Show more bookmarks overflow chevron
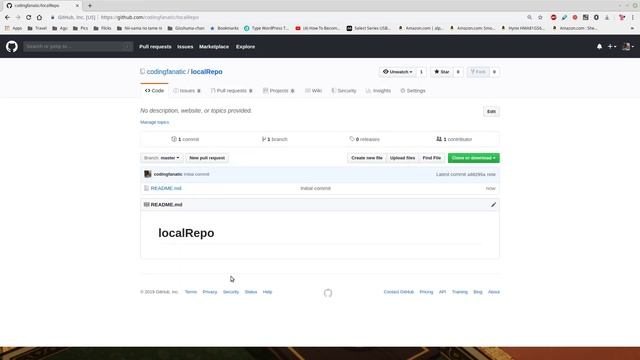The image size is (640, 360). click(633, 28)
